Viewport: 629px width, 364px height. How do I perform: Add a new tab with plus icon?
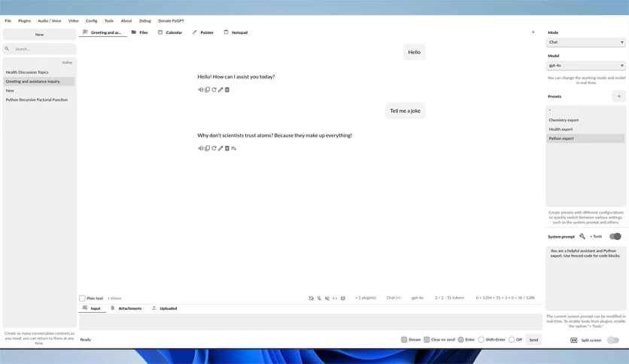(533, 32)
